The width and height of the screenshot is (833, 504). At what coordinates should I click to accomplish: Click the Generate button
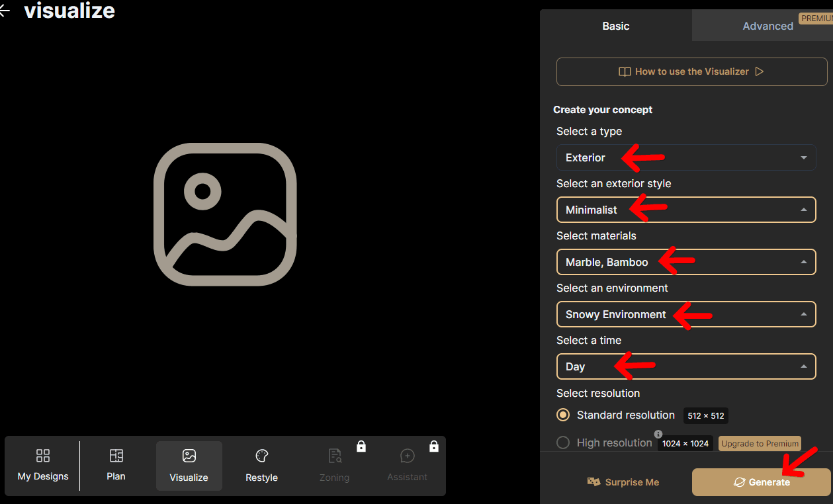[x=761, y=482]
